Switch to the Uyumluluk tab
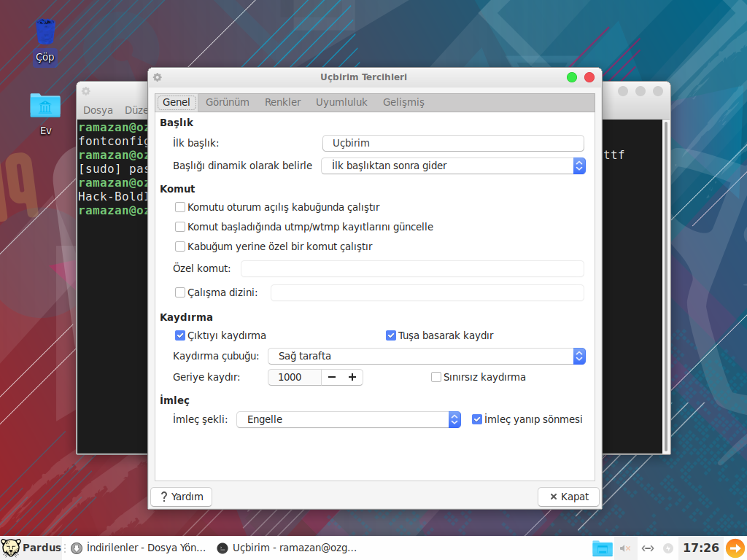 341,102
